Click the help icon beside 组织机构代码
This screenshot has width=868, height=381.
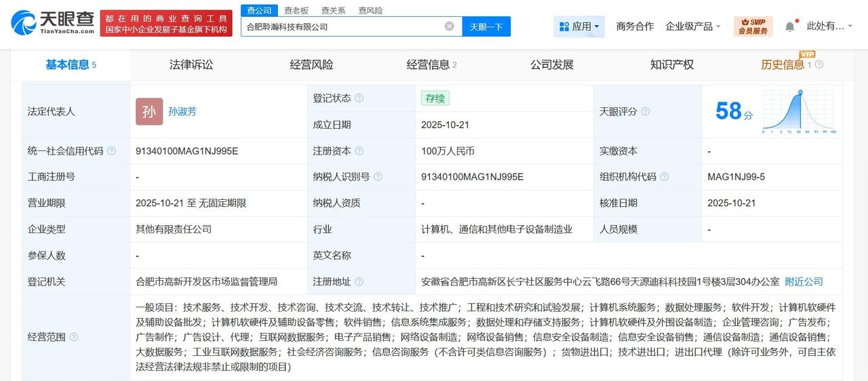[x=665, y=177]
